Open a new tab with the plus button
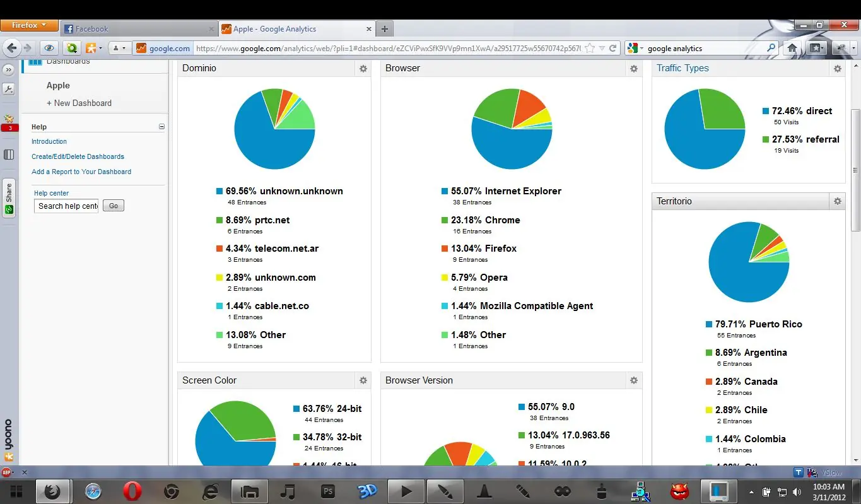 [x=384, y=29]
